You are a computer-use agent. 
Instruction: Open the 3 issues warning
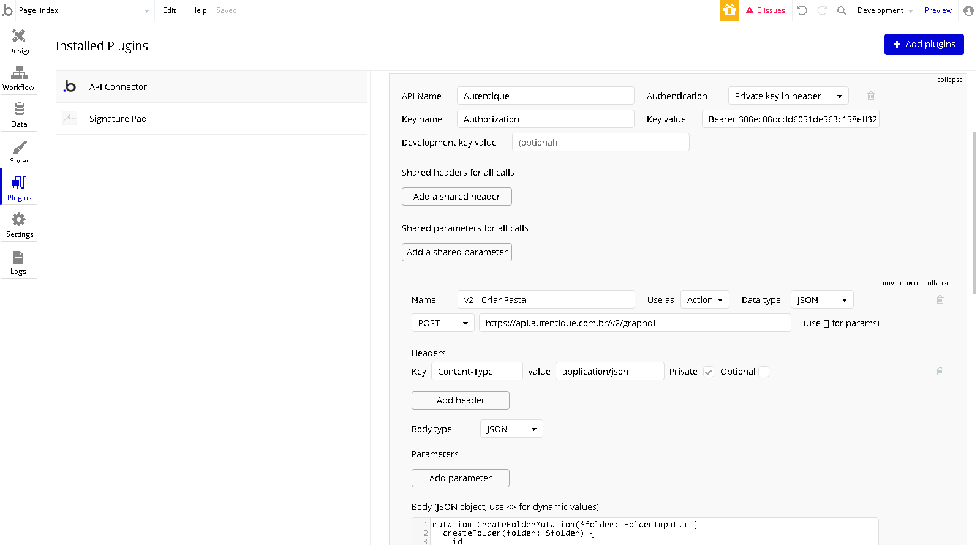coord(766,10)
